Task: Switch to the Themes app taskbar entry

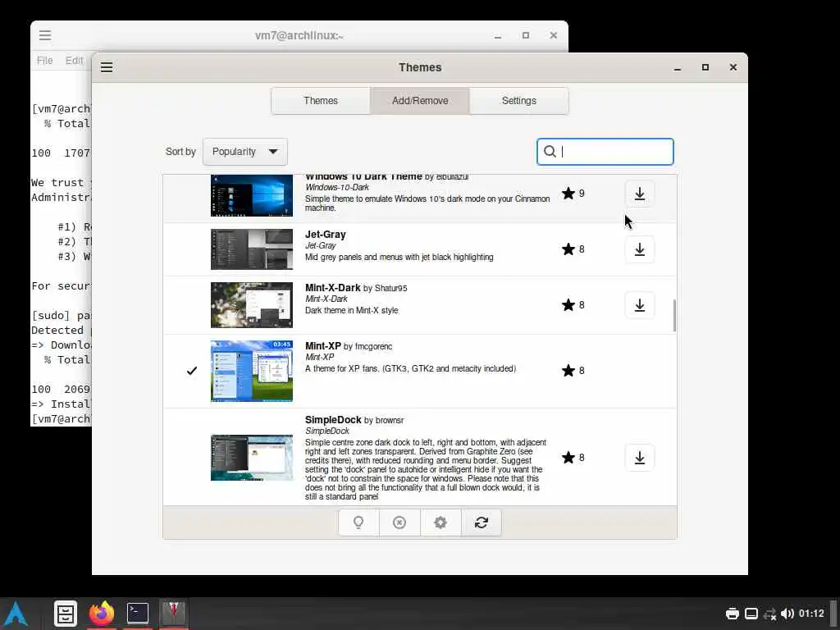Action: click(174, 614)
